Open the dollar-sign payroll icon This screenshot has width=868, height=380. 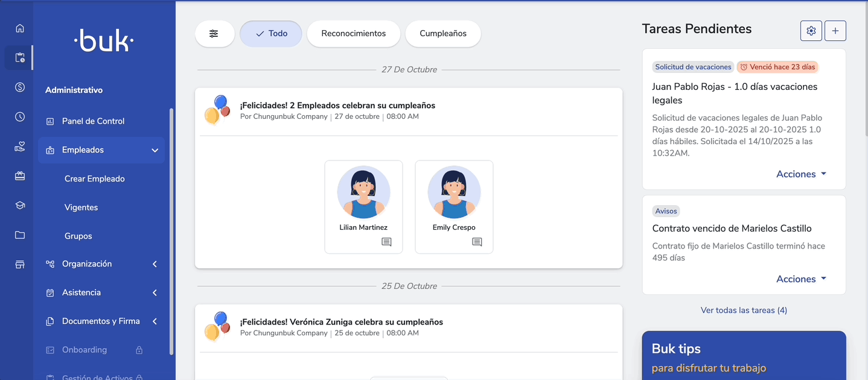[20, 87]
